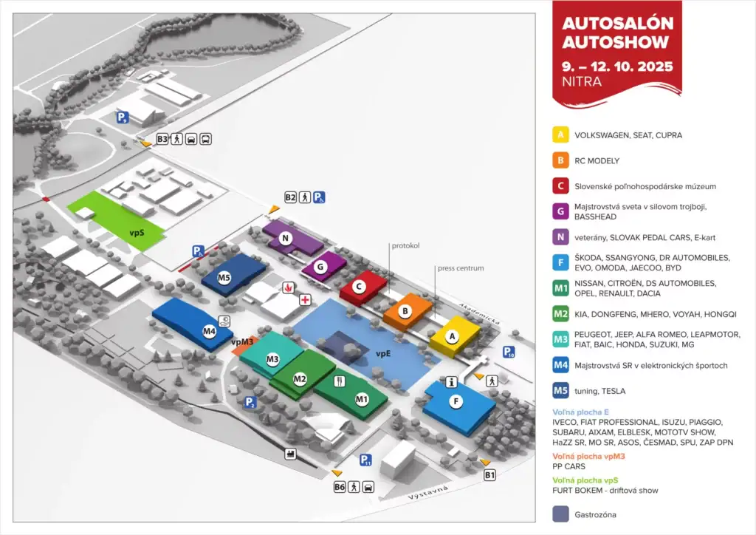Click the accessible parking icon next to B2
Image resolution: width=756 pixels, height=535 pixels.
[319, 197]
